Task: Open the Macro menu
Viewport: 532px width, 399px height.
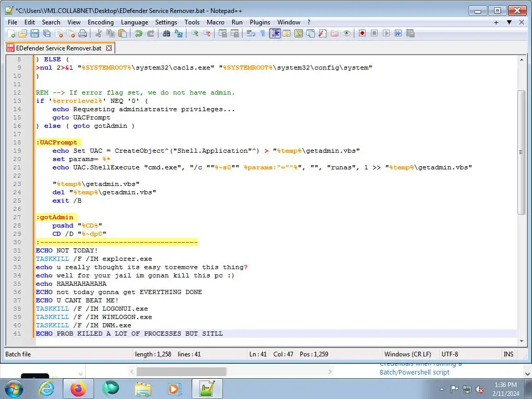Action: (x=216, y=22)
